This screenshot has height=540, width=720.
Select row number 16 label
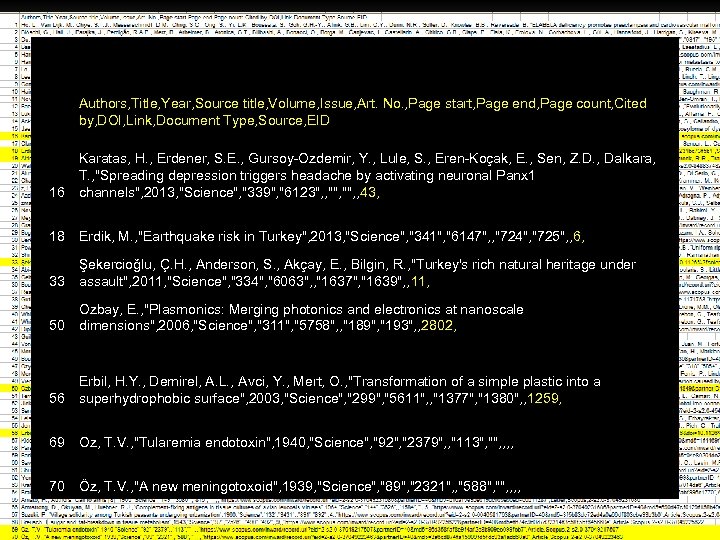pyautogui.click(x=57, y=192)
